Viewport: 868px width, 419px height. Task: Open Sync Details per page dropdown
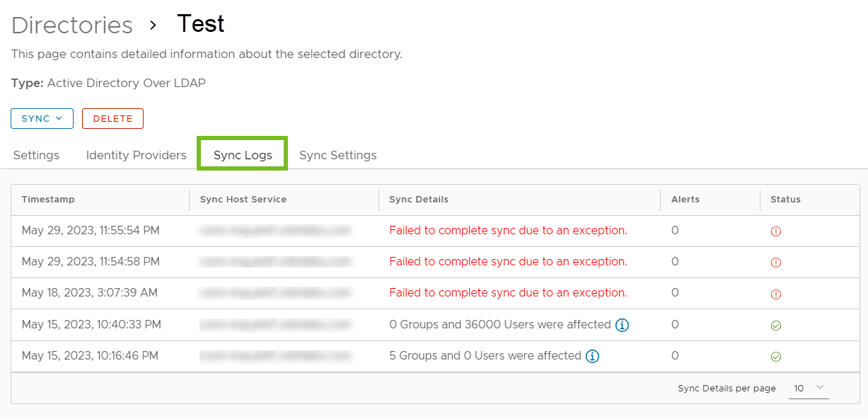pos(809,388)
